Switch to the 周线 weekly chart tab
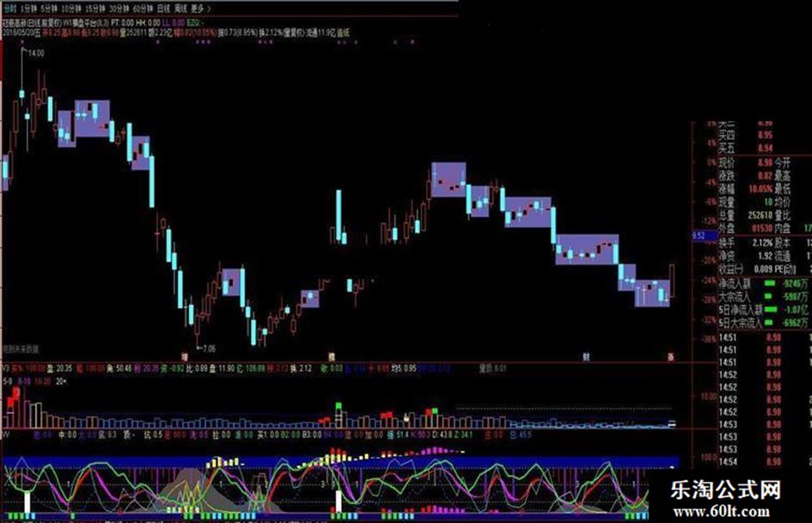 180,9
